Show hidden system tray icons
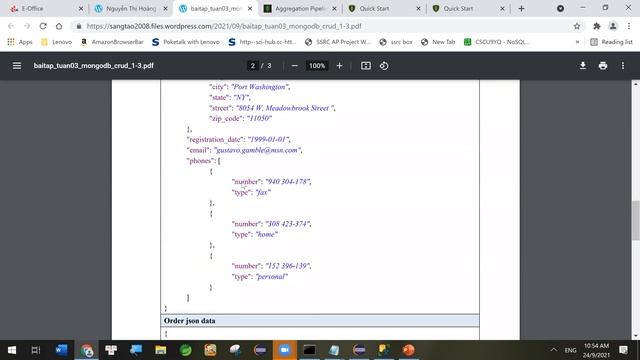The width and height of the screenshot is (640, 360). pyautogui.click(x=553, y=350)
